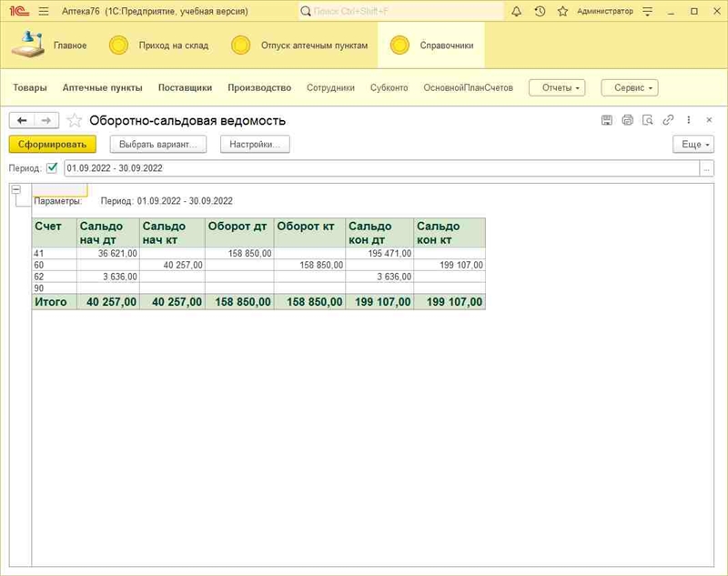The image size is (728, 576).
Task: Click the Главное desk lamp icon
Action: (x=28, y=44)
